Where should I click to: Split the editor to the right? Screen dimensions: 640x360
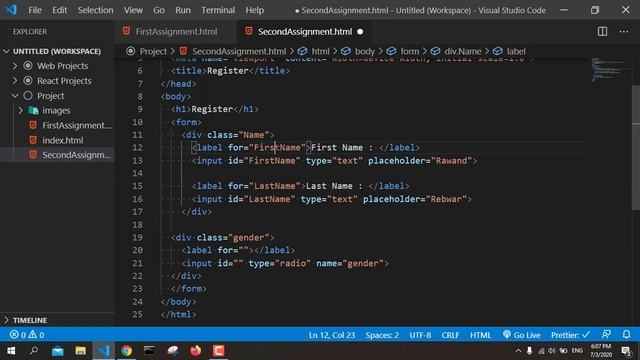602,31
